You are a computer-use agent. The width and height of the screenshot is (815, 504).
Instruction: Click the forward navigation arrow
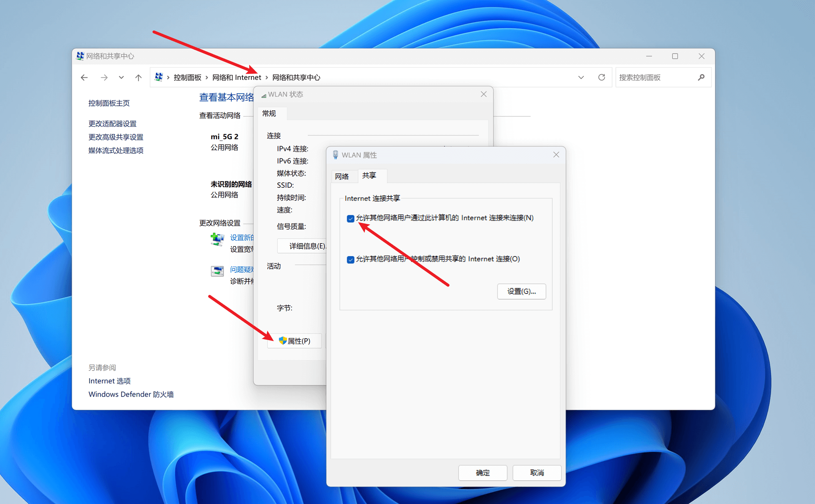(x=104, y=77)
